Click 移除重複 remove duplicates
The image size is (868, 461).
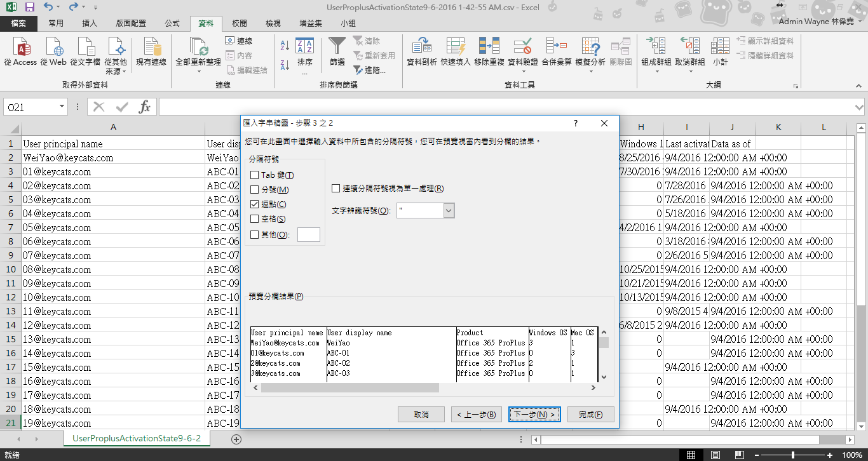coord(489,52)
